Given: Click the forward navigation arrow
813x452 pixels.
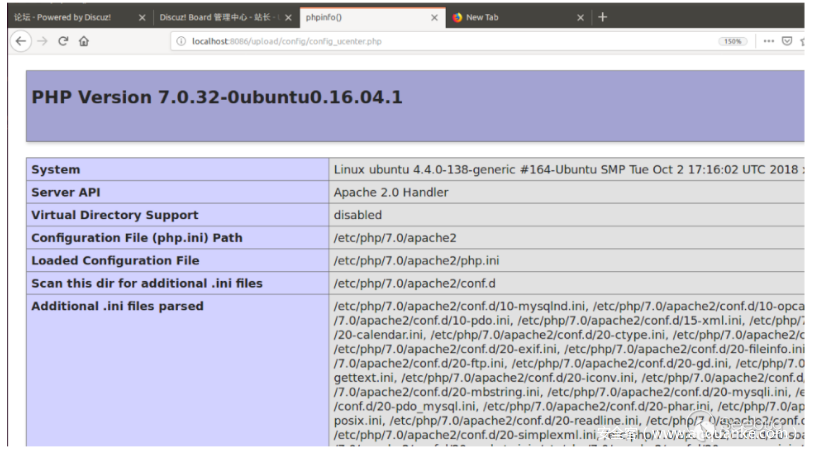Looking at the screenshot, I should [42, 41].
